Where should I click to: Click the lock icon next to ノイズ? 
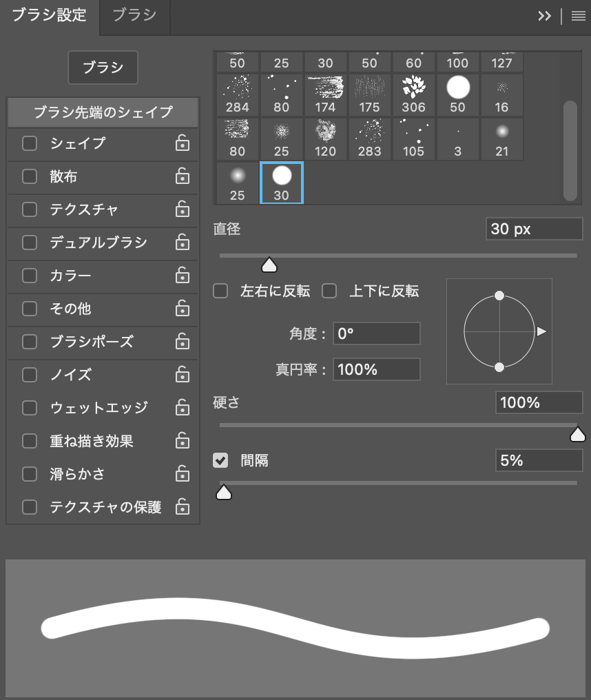[x=182, y=375]
